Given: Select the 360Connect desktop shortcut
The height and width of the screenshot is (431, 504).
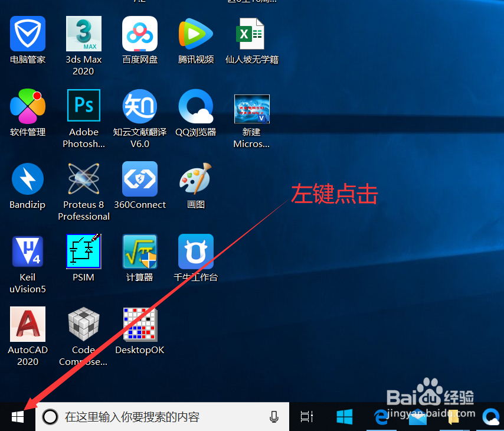Looking at the screenshot, I should pos(140,179).
